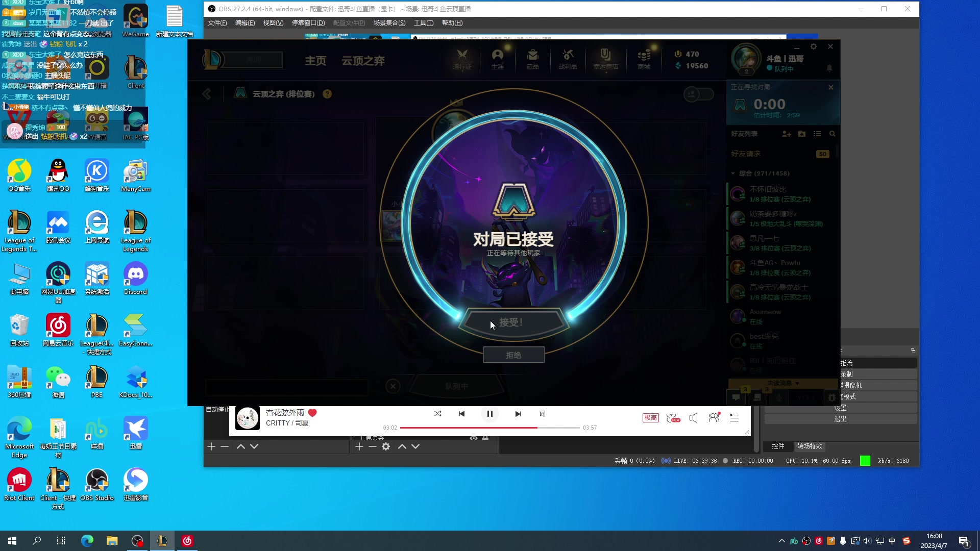980x551 pixels.
Task: Move scene down arrow in OBS
Action: tap(254, 446)
